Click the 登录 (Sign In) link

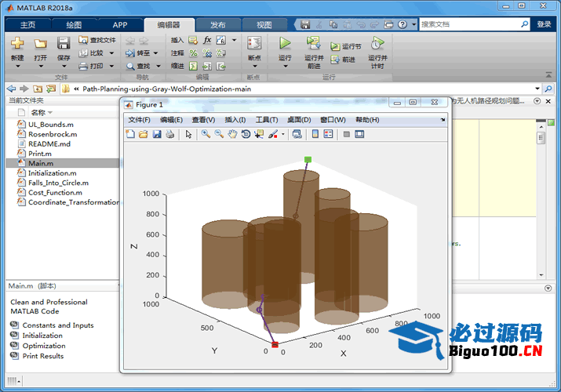point(544,24)
